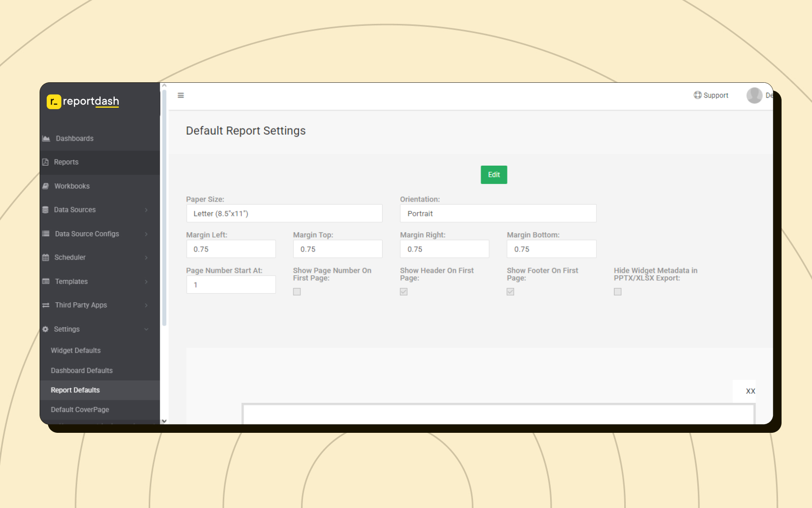Open Workbooks in the sidebar

coord(100,186)
